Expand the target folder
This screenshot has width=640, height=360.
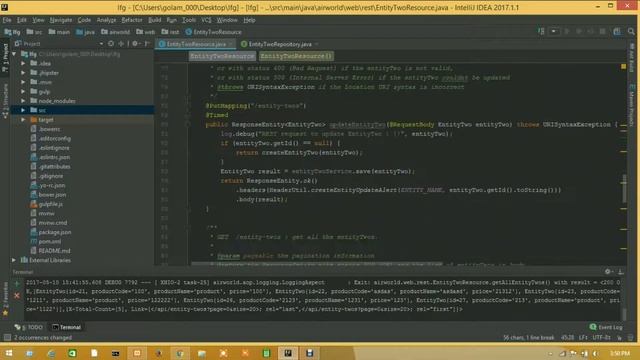click(23, 120)
